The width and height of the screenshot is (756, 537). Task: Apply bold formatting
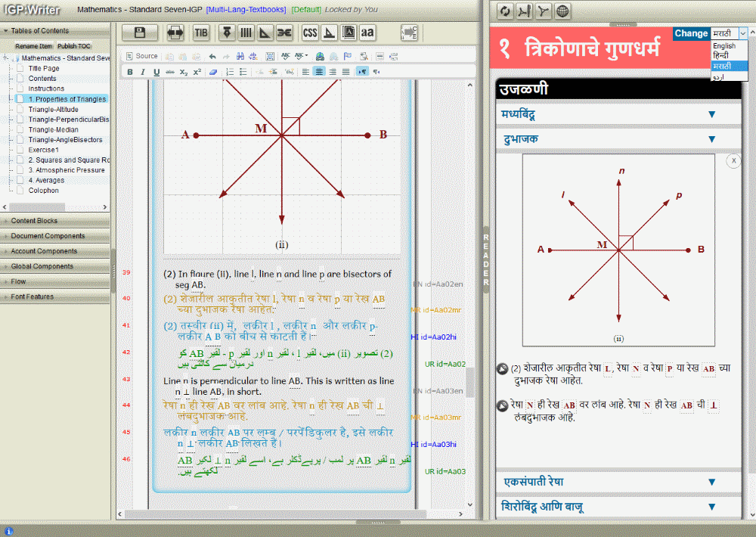click(x=130, y=72)
